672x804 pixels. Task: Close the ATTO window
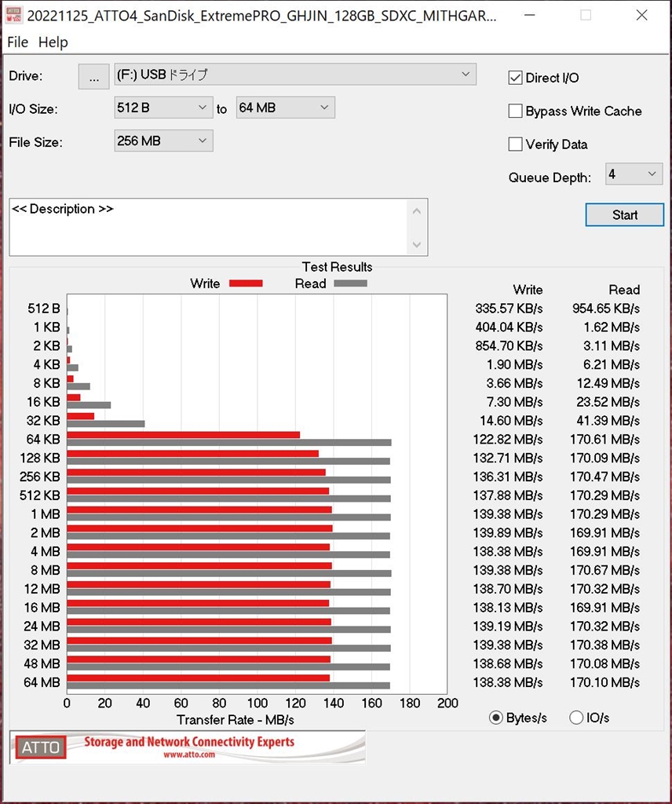coord(641,16)
